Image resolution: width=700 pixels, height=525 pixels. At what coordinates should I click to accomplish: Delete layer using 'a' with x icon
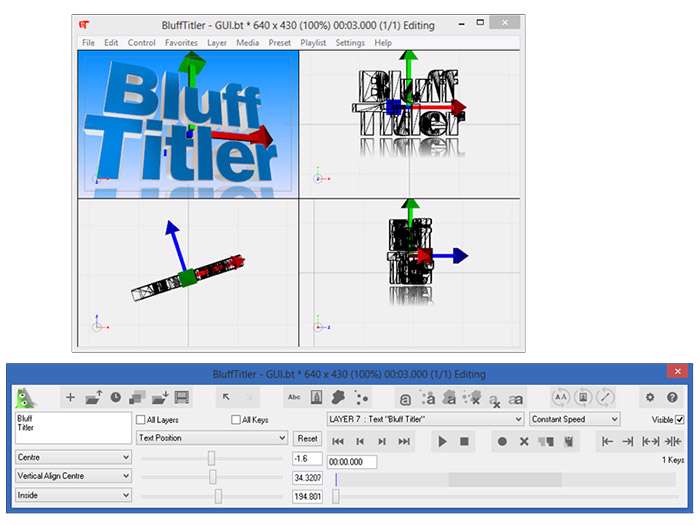494,400
